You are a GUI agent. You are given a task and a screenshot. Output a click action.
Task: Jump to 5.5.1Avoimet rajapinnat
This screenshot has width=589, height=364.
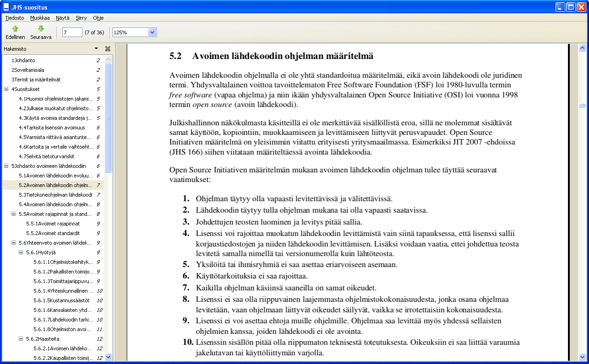tap(53, 224)
